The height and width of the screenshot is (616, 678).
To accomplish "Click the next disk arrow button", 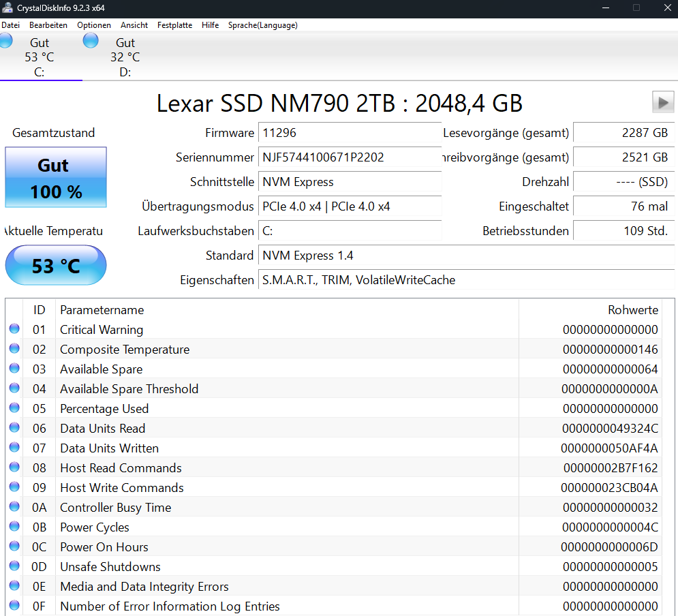I will point(663,102).
